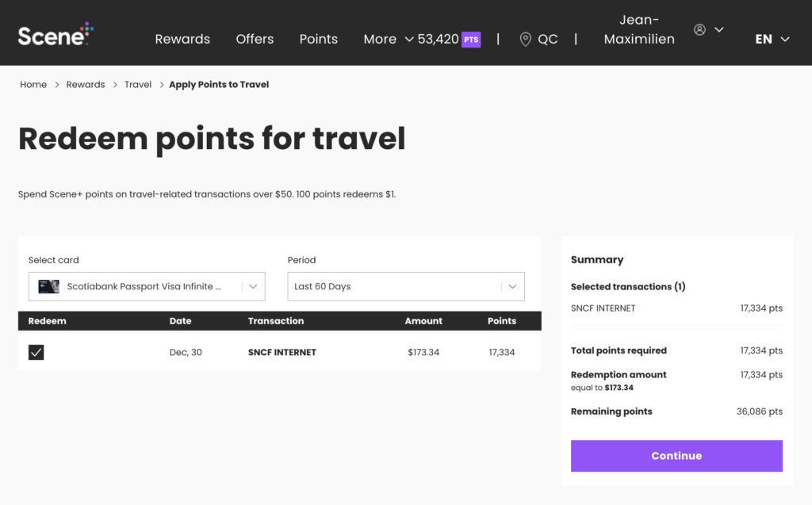
Task: Open the Rewards menu
Action: (x=182, y=38)
